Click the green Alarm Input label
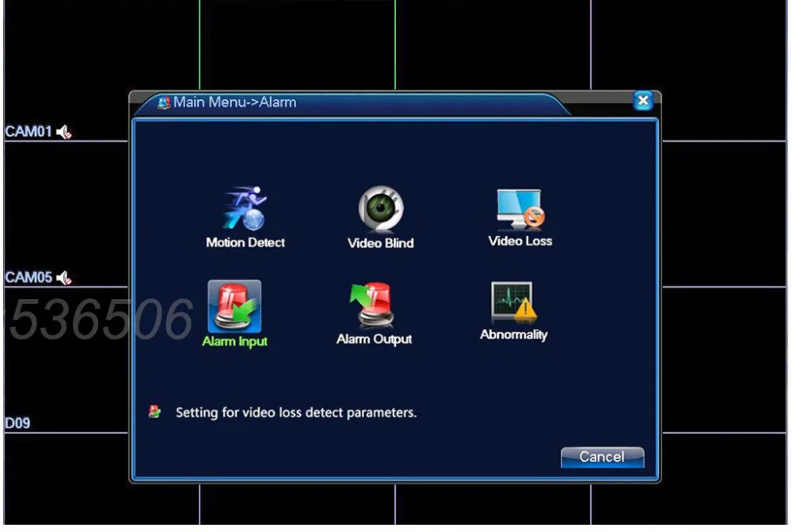Image resolution: width=792 pixels, height=532 pixels. [234, 342]
